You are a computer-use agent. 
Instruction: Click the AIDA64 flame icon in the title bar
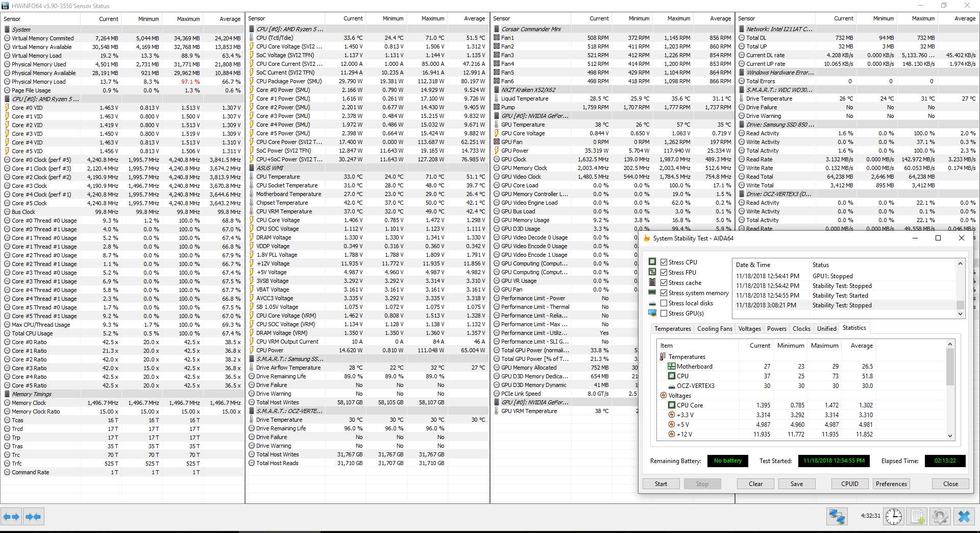(647, 238)
